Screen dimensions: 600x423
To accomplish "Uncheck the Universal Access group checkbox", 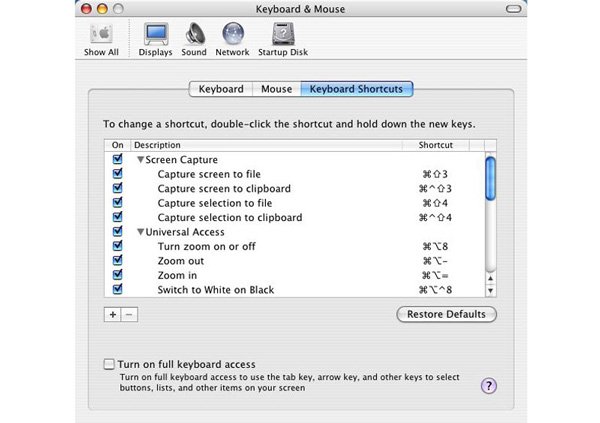I will point(117,231).
